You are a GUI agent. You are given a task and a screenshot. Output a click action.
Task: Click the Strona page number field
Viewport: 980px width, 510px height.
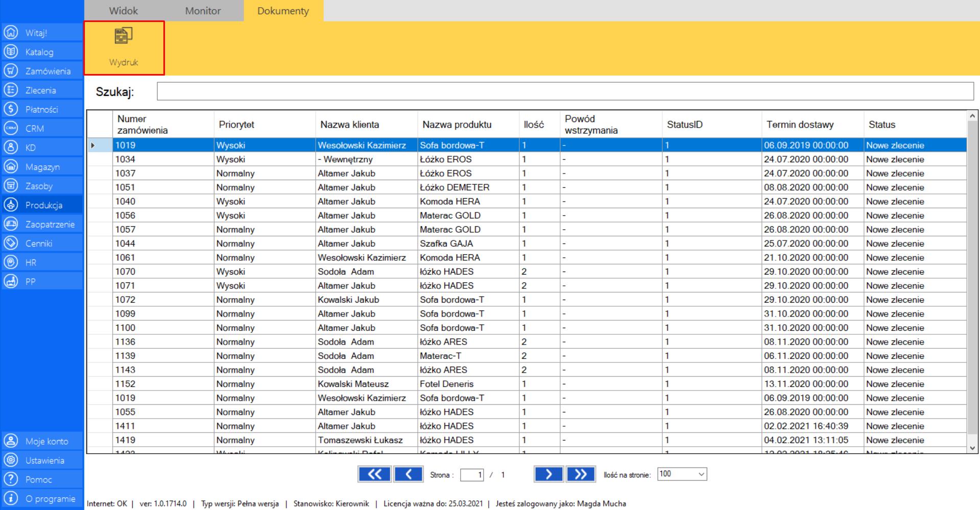coord(472,475)
